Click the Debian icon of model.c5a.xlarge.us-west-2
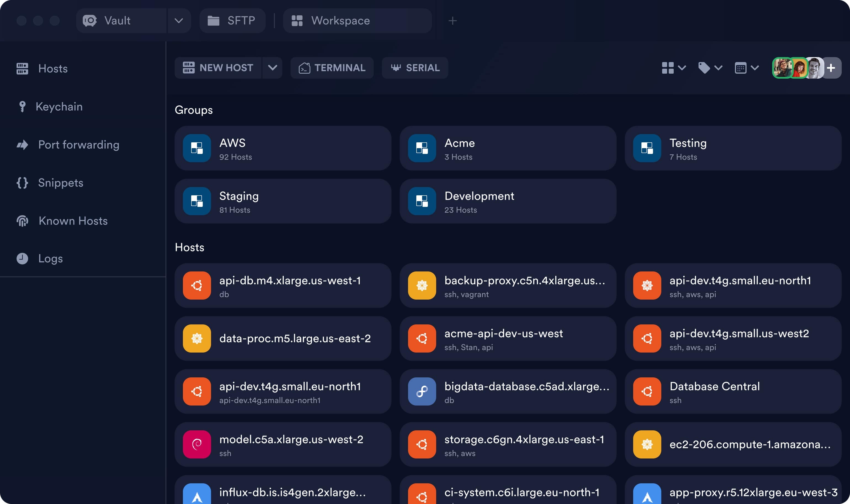The image size is (850, 504). (x=197, y=444)
